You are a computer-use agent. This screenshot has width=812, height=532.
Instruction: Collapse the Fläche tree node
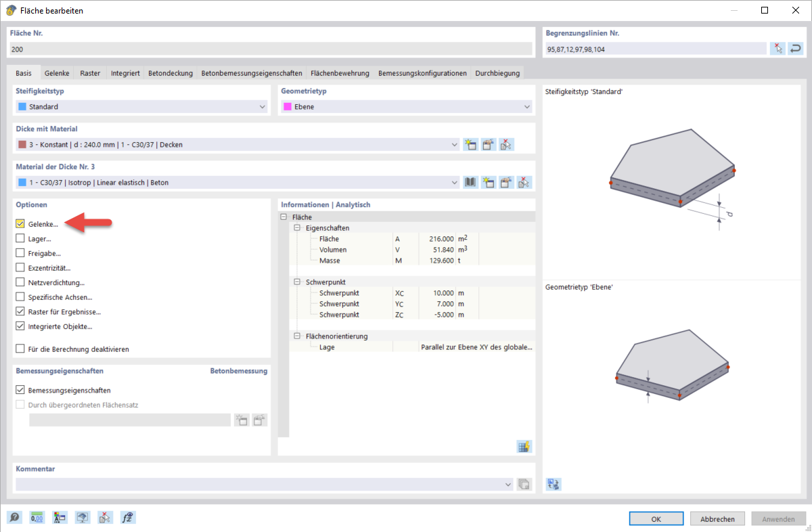click(x=284, y=217)
